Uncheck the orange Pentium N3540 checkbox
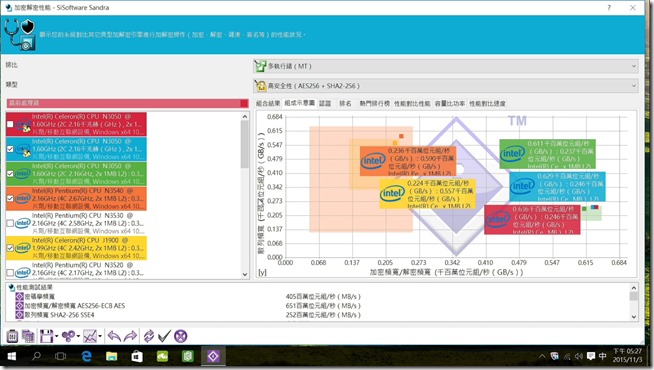 [x=10, y=199]
